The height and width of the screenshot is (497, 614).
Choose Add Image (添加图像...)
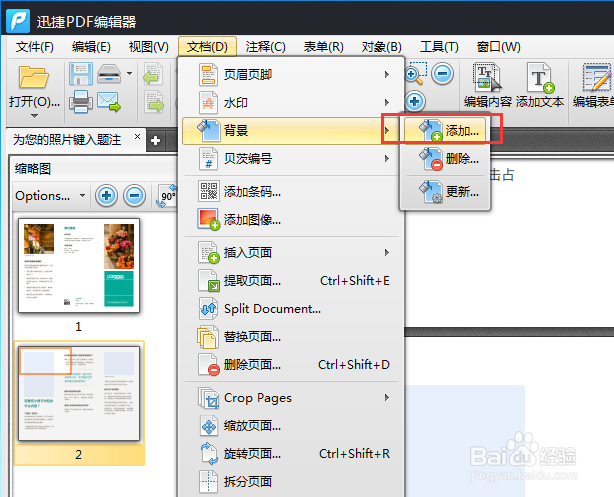click(291, 220)
